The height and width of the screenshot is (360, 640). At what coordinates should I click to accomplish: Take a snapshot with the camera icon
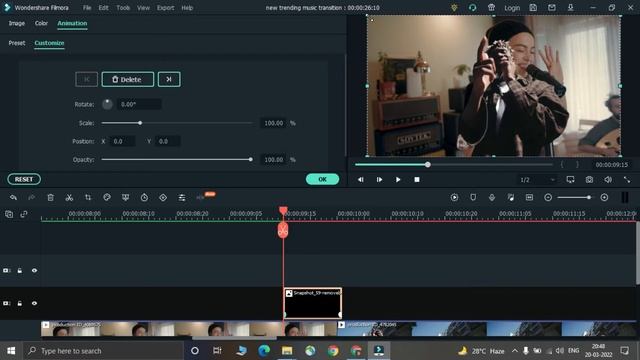click(589, 180)
